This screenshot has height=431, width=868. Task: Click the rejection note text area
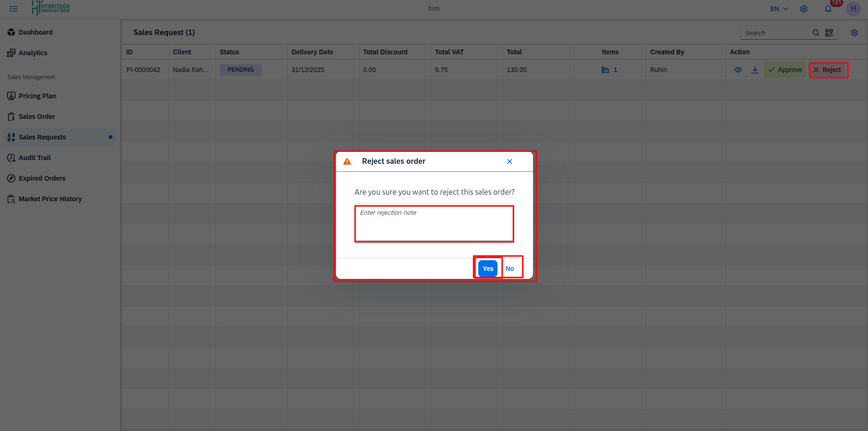(x=434, y=223)
